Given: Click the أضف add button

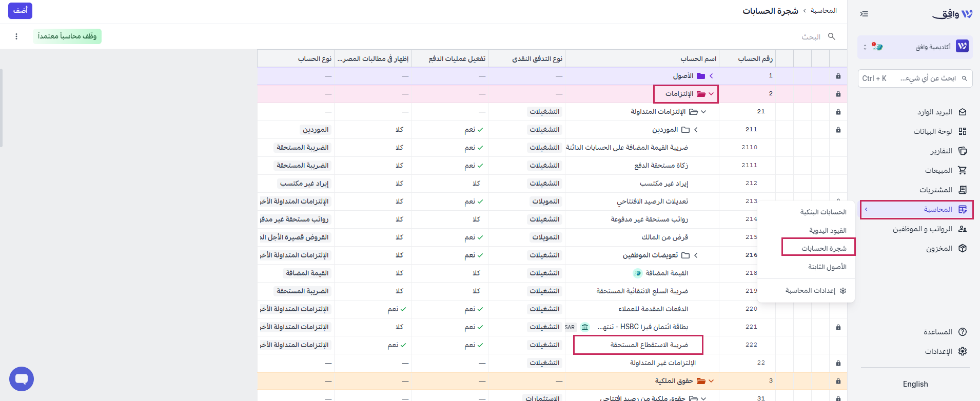Looking at the screenshot, I should [x=20, y=11].
